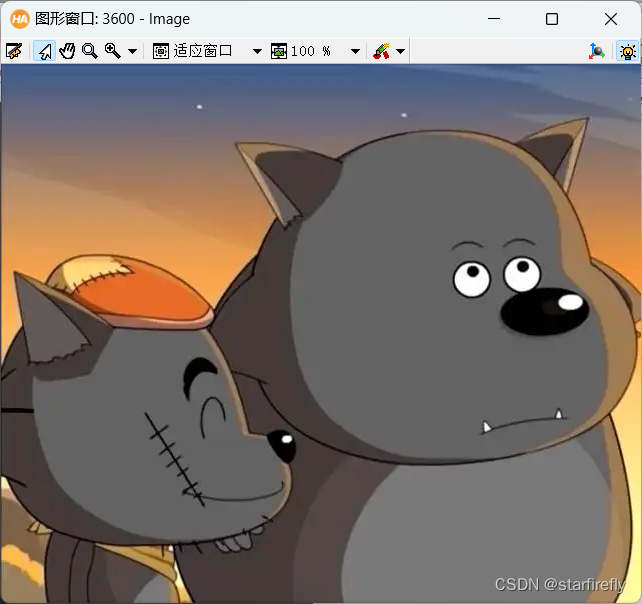Expand the draw color tool dropdown
Image resolution: width=642 pixels, height=604 pixels.
point(400,52)
